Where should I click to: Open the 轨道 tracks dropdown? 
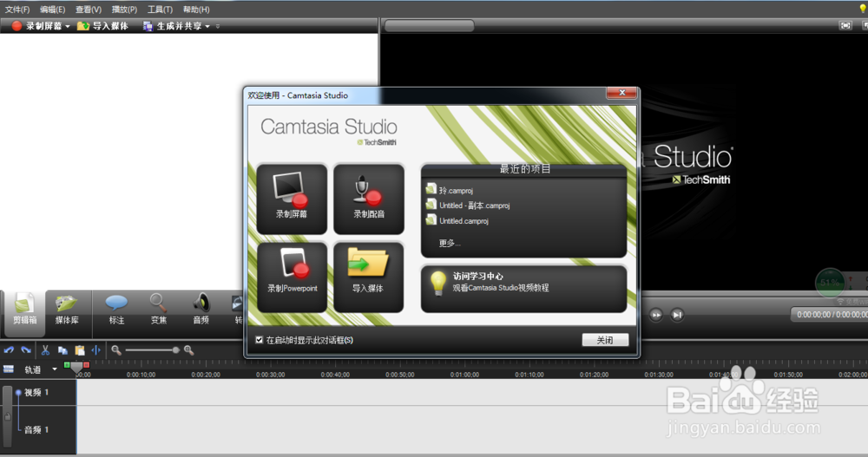(54, 369)
